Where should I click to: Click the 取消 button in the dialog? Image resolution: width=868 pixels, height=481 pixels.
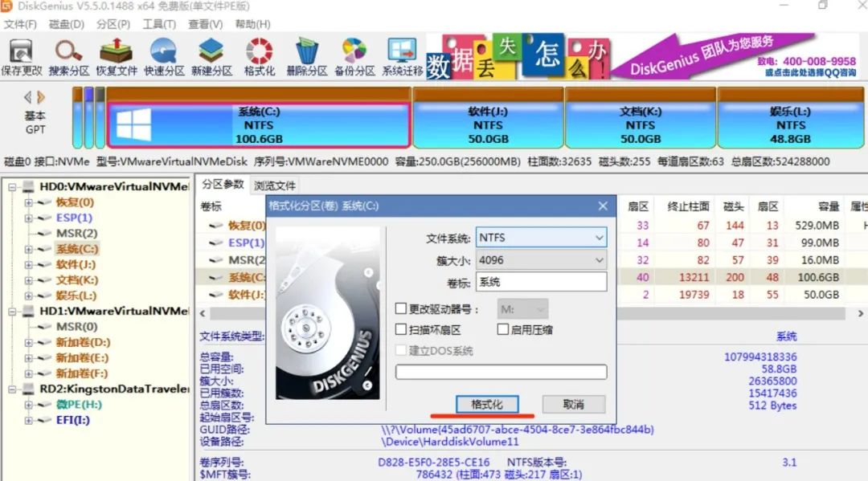tap(574, 404)
